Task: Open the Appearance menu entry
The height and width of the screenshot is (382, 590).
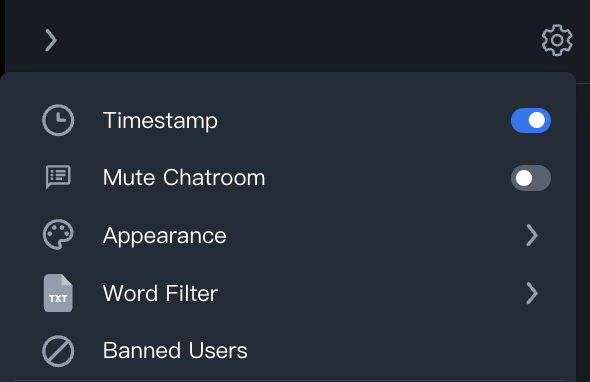Action: pos(289,235)
